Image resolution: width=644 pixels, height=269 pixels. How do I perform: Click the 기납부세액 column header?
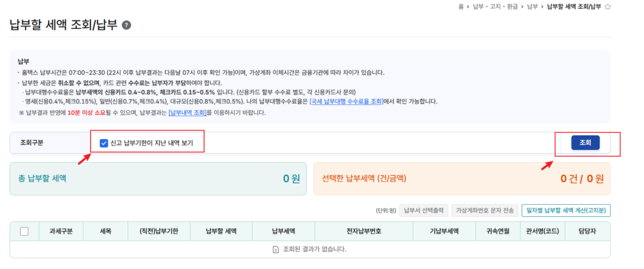click(445, 231)
